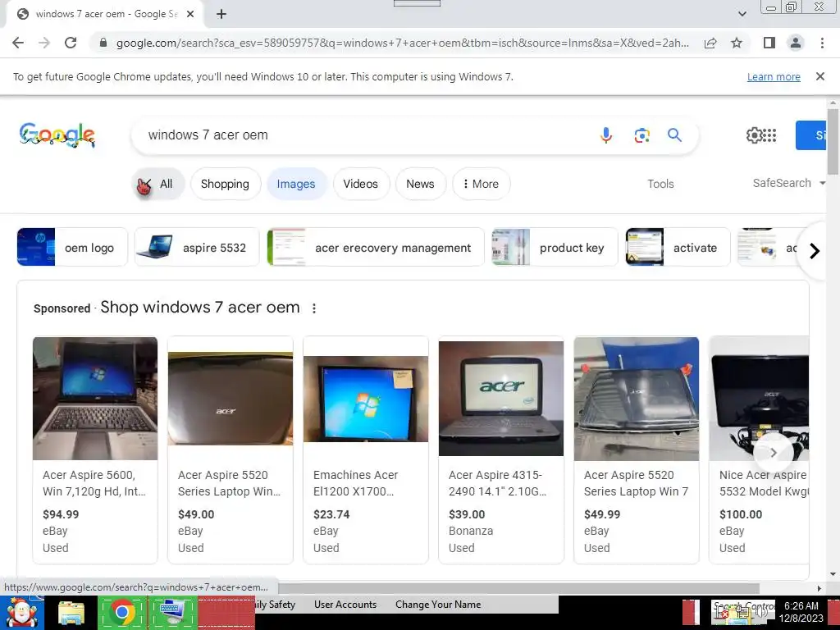This screenshot has height=630, width=840.
Task: Click the magnifying glass search button
Action: pyautogui.click(x=674, y=135)
